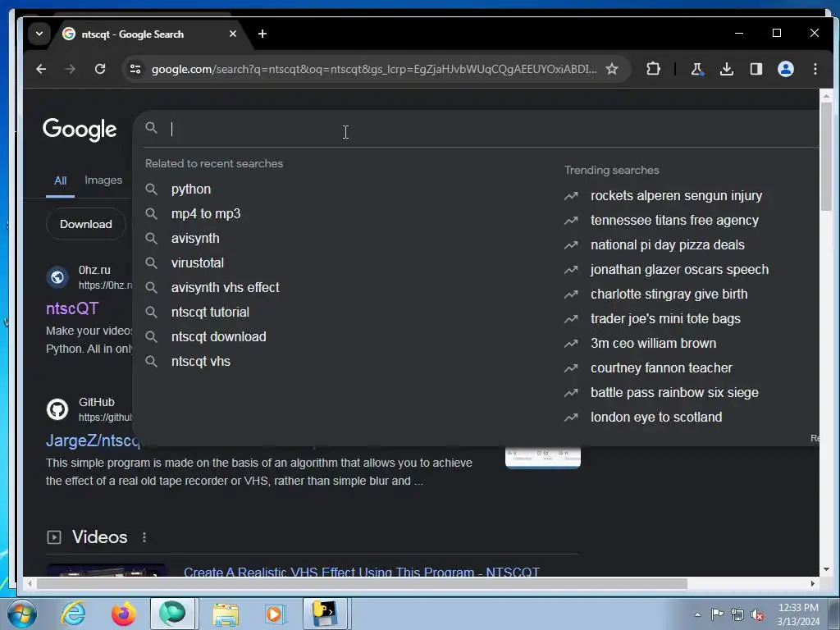Click the horizontal scrollbar right arrow
This screenshot has height=630, width=840.
[813, 583]
